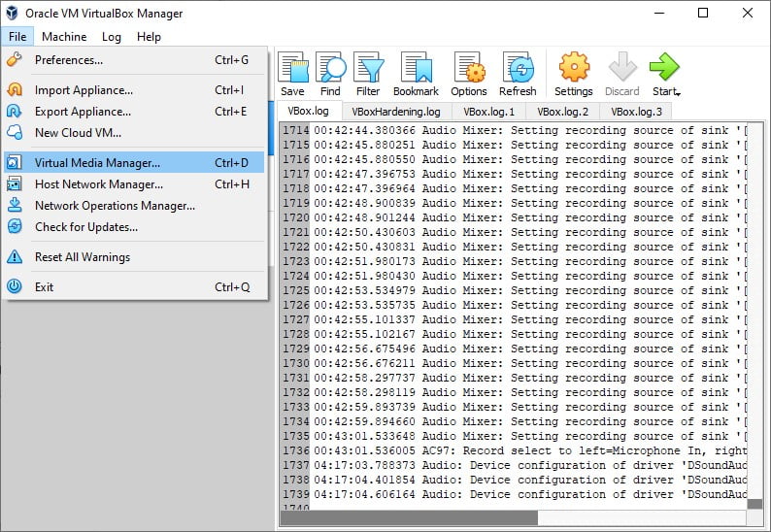Click log line 1725 timestamp 00:42:53.534979
This screenshot has width=771, height=532.
(364, 290)
